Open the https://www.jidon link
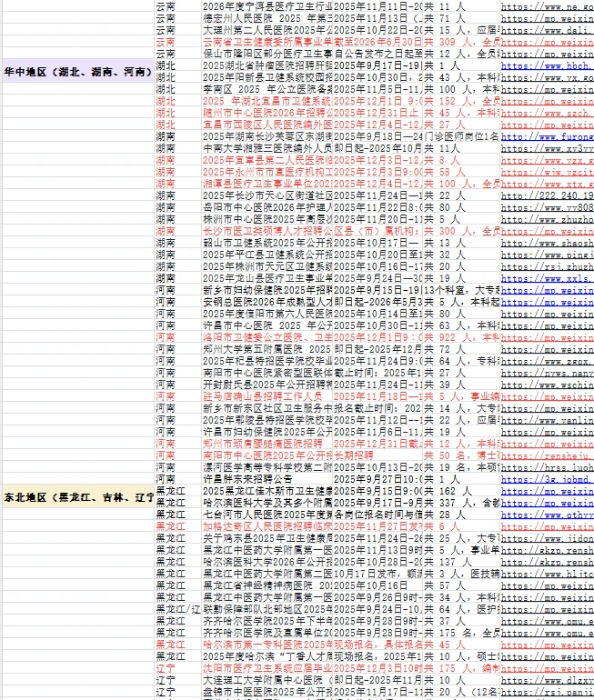 547,538
